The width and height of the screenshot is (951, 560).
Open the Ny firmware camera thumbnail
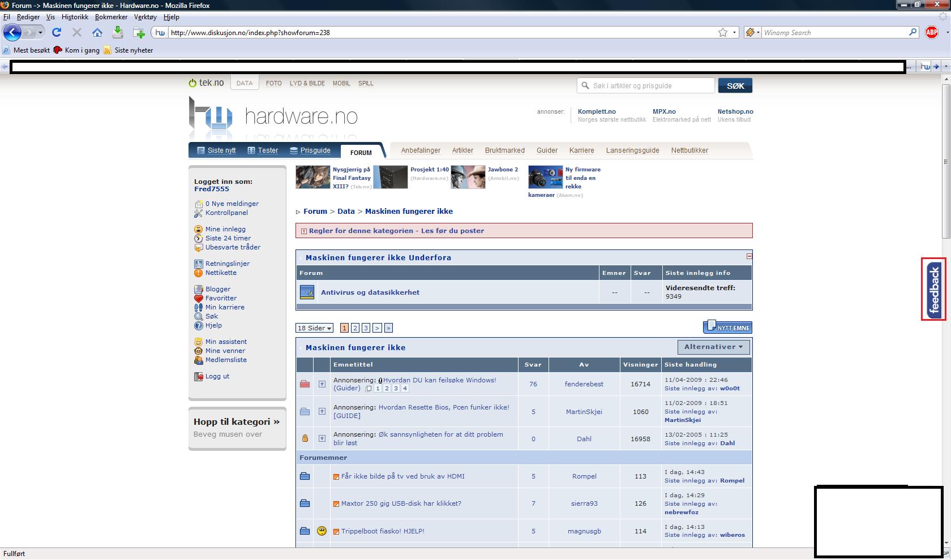tap(546, 177)
